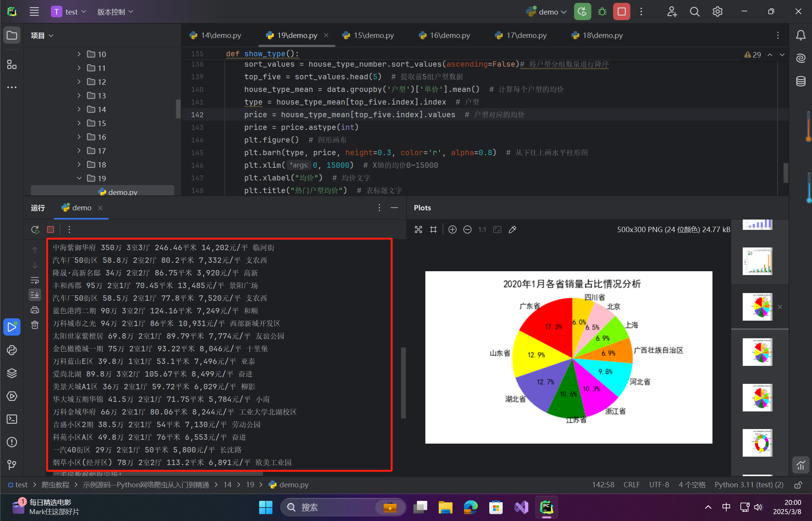812x521 pixels.
Task: Click Python 3.11 (test) in the status bar
Action: click(x=748, y=485)
